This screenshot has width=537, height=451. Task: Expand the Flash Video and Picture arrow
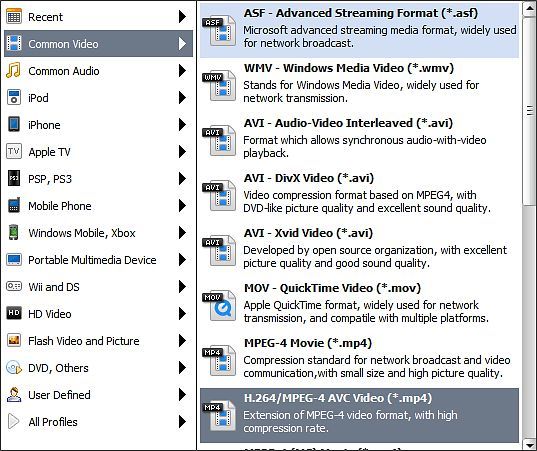coord(183,340)
